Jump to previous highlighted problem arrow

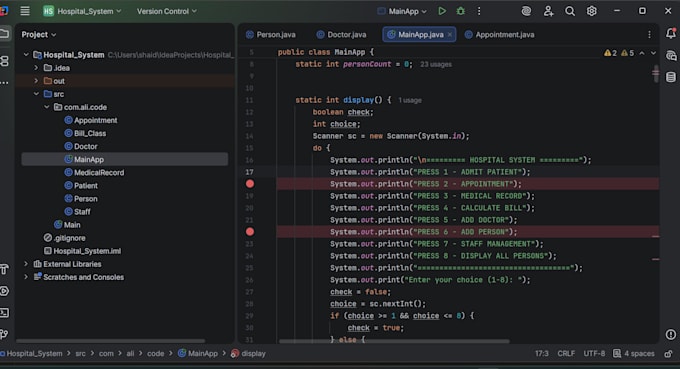642,53
